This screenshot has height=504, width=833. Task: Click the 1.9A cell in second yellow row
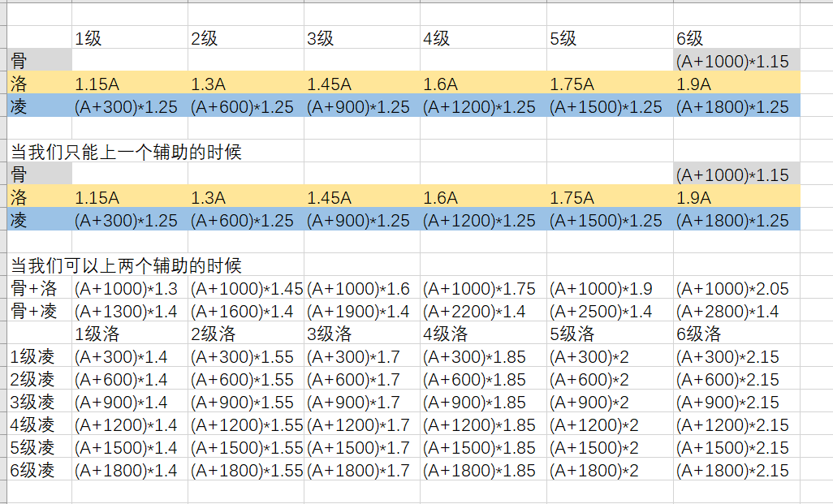736,197
